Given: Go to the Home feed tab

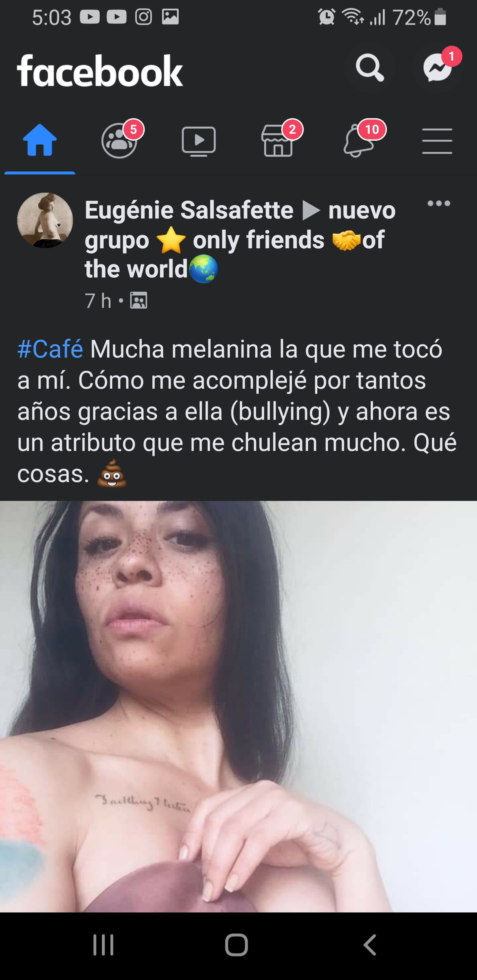Looking at the screenshot, I should tap(40, 140).
